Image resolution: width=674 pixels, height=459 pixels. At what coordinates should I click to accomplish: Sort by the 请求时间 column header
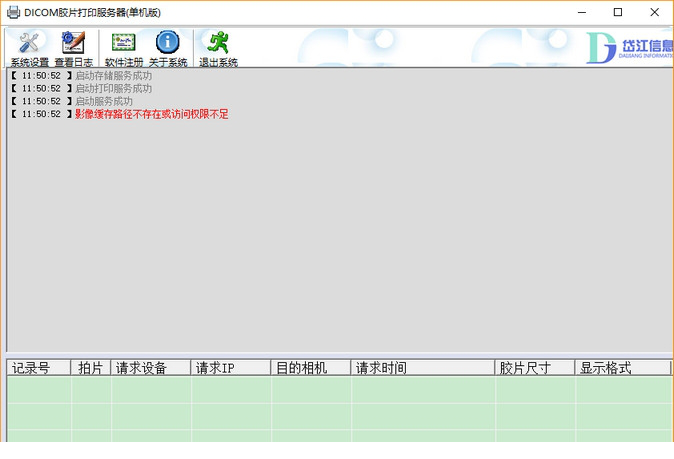click(423, 368)
